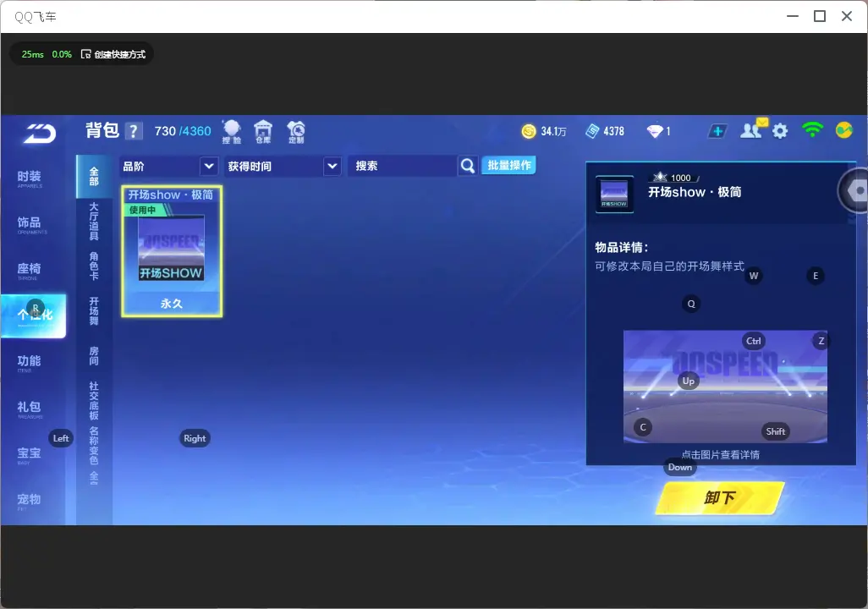Click the 25ms latency indicator
The width and height of the screenshot is (868, 609).
tap(33, 54)
